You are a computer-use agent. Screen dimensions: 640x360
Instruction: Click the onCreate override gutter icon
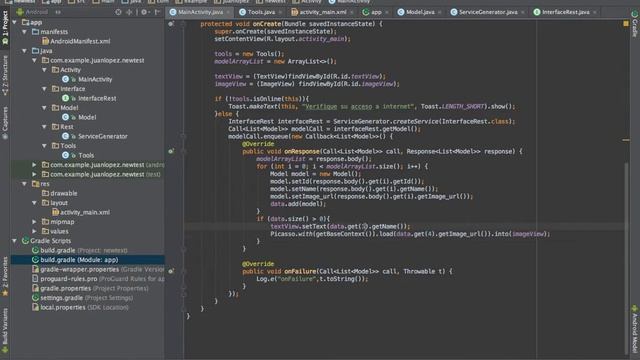tap(171, 24)
